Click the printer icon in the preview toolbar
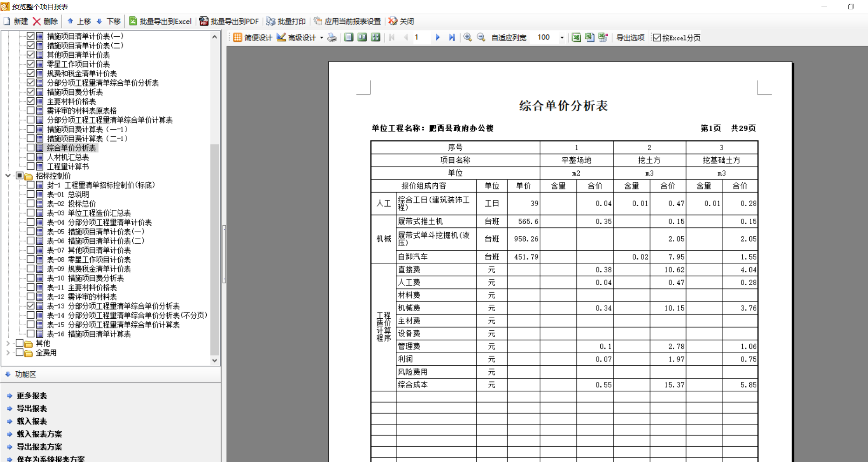This screenshot has width=868, height=462. 332,38
